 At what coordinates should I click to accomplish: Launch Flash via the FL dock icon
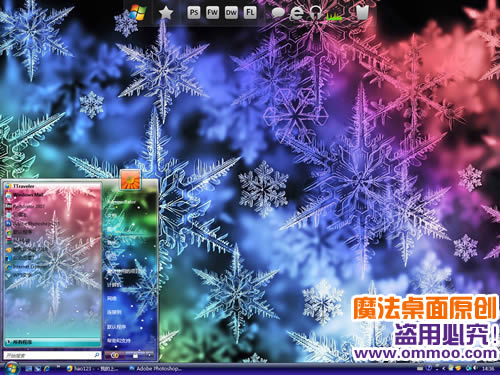tap(250, 13)
